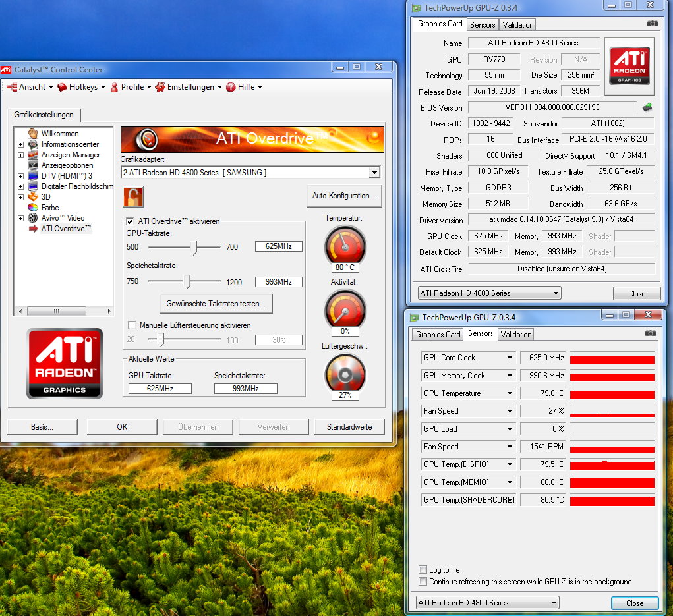Image resolution: width=673 pixels, height=616 pixels.
Task: Click the Ansicht menu icon
Action: click(12, 87)
